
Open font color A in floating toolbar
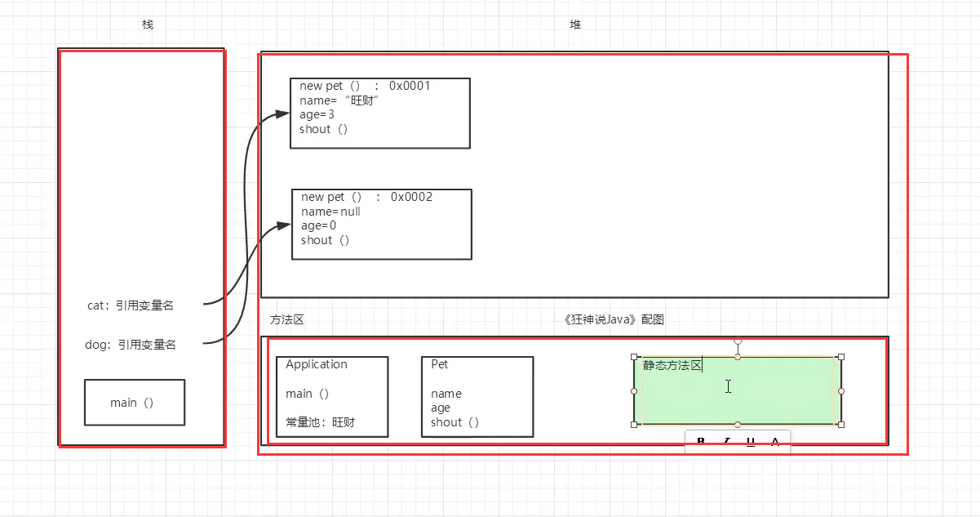pyautogui.click(x=775, y=441)
